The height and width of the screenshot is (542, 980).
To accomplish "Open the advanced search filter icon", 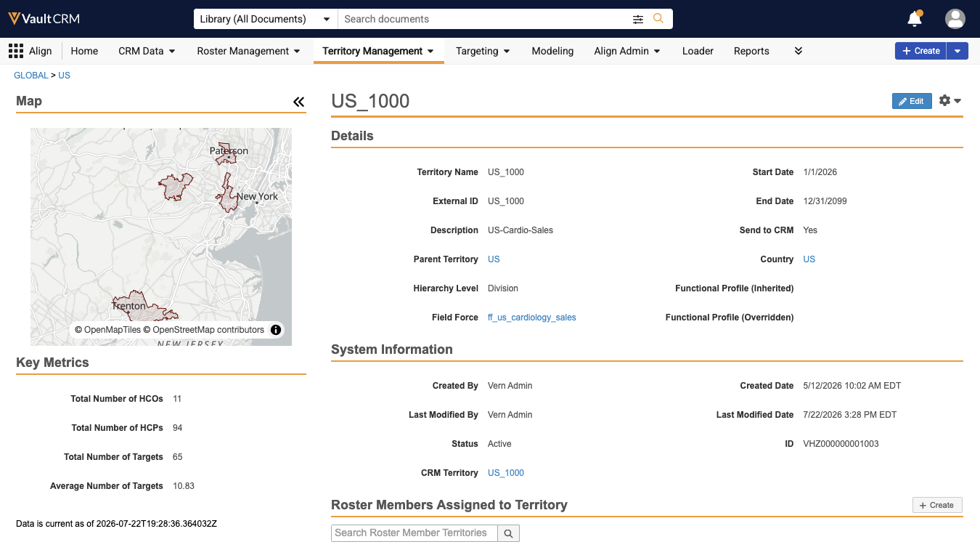I will (638, 19).
